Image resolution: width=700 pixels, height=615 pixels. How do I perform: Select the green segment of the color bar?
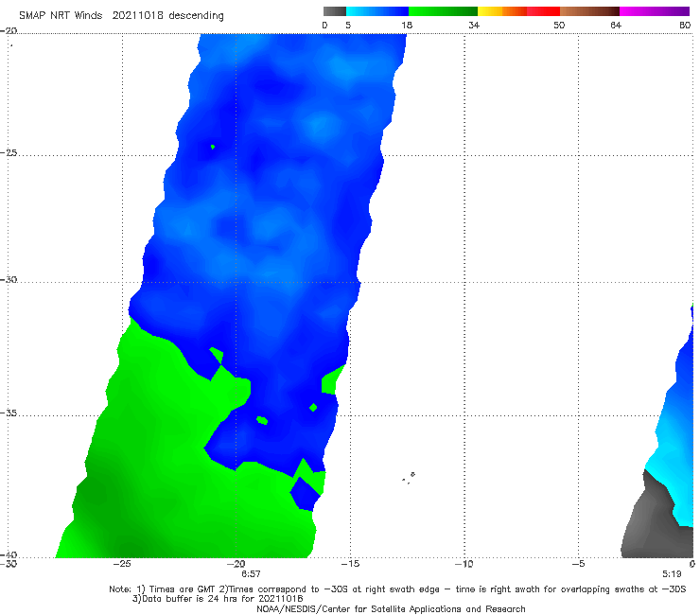(x=443, y=11)
